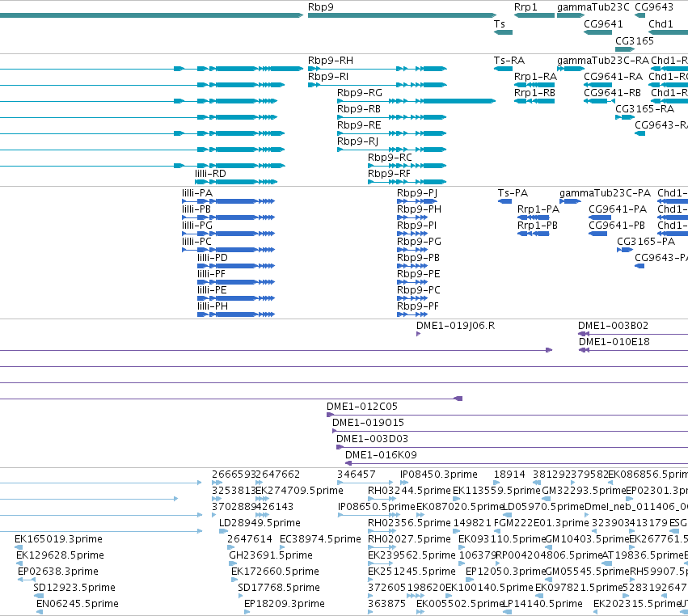The image size is (688, 616).
Task: Click the DME1-010E18 clone label
Action: click(x=614, y=342)
